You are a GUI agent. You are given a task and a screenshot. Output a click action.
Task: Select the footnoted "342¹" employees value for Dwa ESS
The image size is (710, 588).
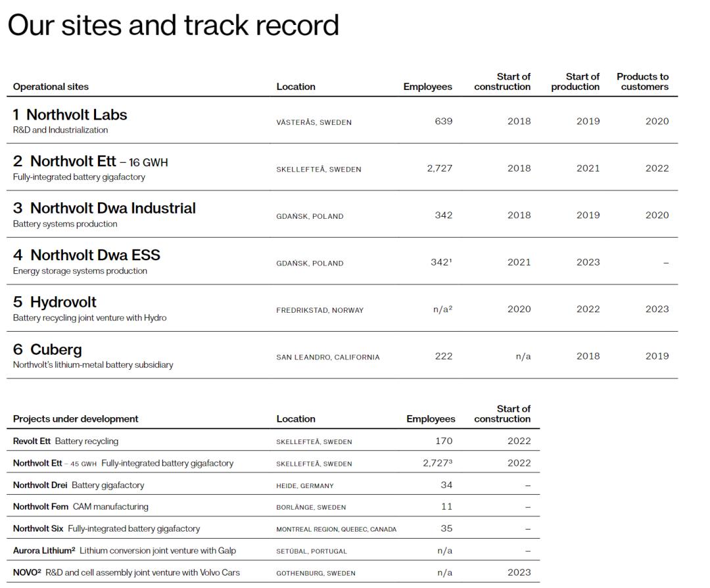[442, 262]
